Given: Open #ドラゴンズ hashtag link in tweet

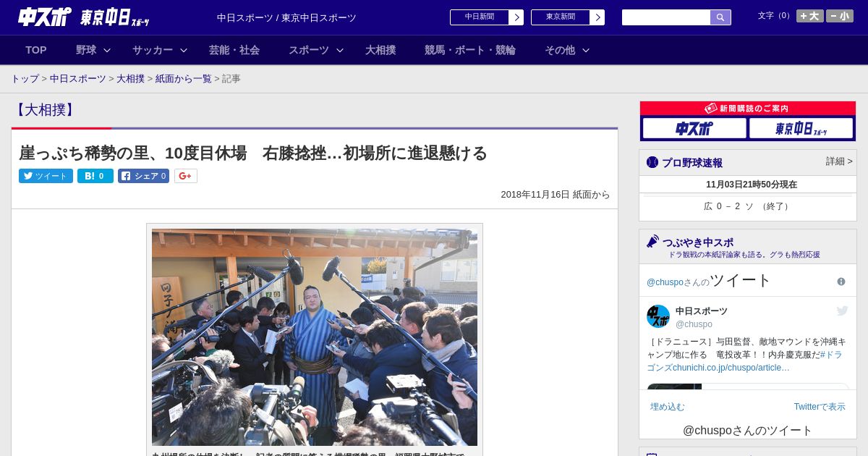Looking at the screenshot, I should pos(744,361).
